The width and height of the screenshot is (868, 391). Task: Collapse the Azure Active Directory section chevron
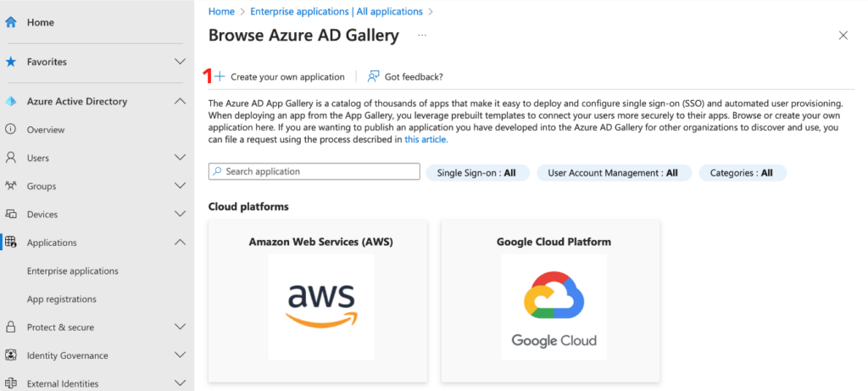[180, 102]
